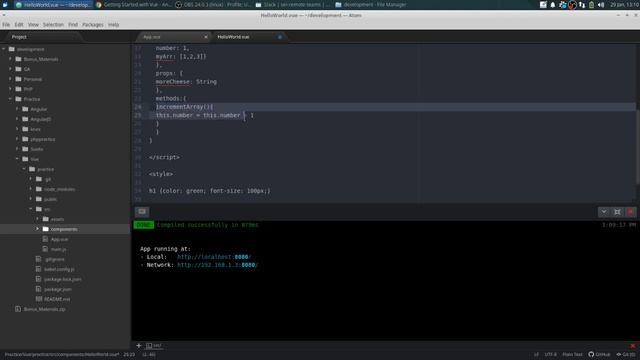Maximize the terminal panel
This screenshot has width=640, height=360.
[x=617, y=212]
